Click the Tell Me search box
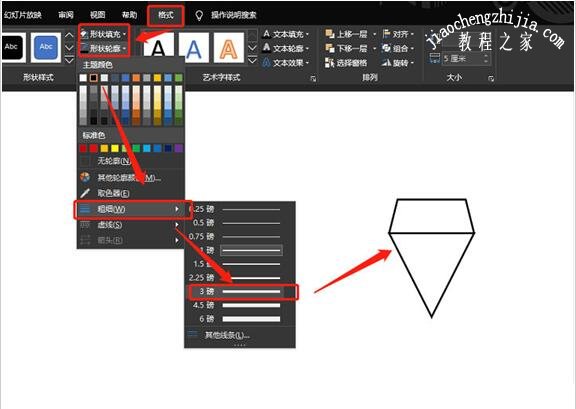The image size is (576, 409). [234, 15]
